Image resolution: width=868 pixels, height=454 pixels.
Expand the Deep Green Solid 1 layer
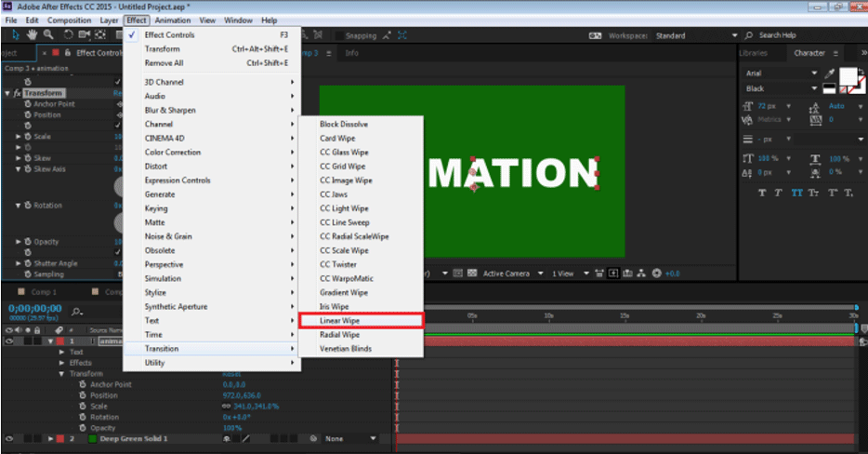pyautogui.click(x=50, y=438)
